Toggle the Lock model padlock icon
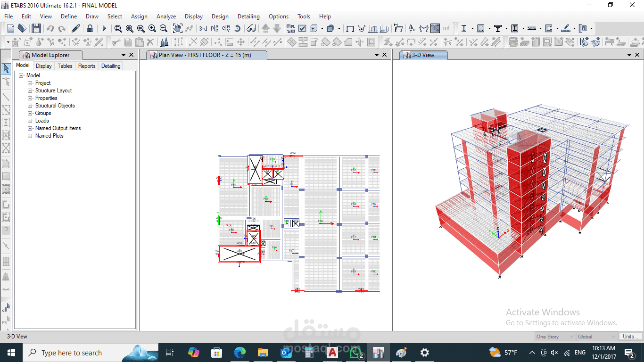This screenshot has height=362, width=644. point(90,28)
